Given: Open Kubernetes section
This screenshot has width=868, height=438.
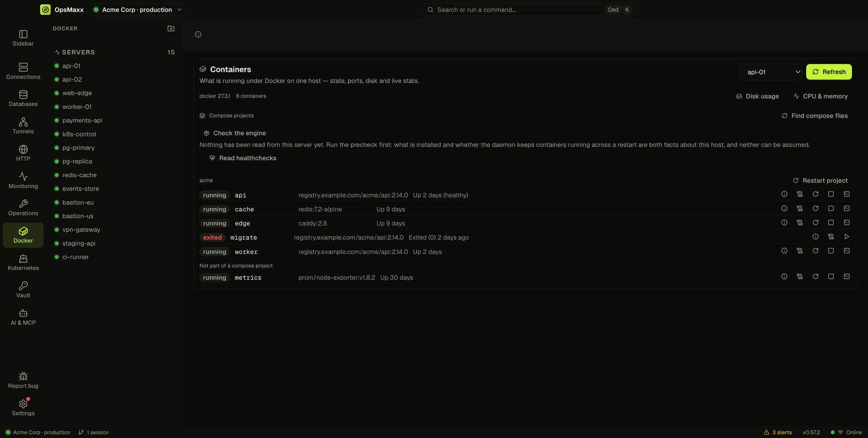Looking at the screenshot, I should [x=23, y=263].
